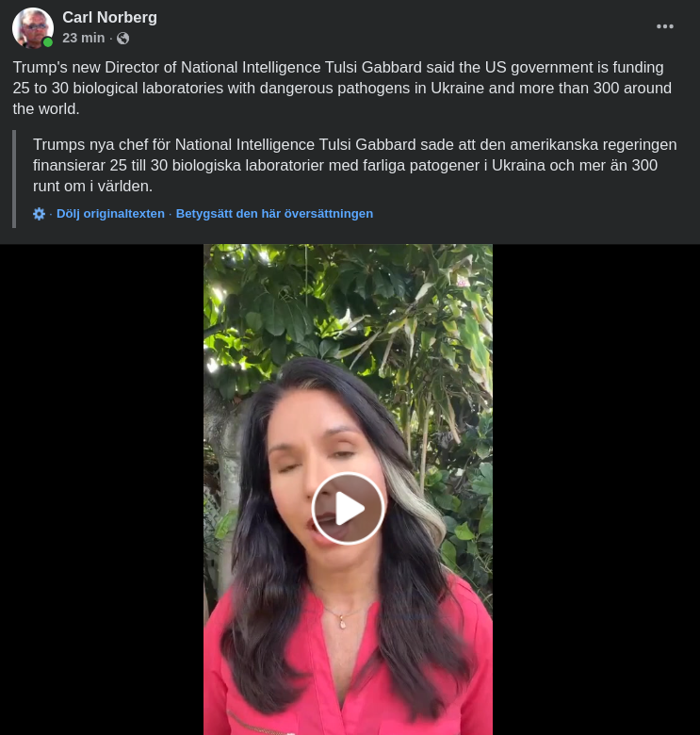
Task: Click the public audience globe icon
Action: 123,39
